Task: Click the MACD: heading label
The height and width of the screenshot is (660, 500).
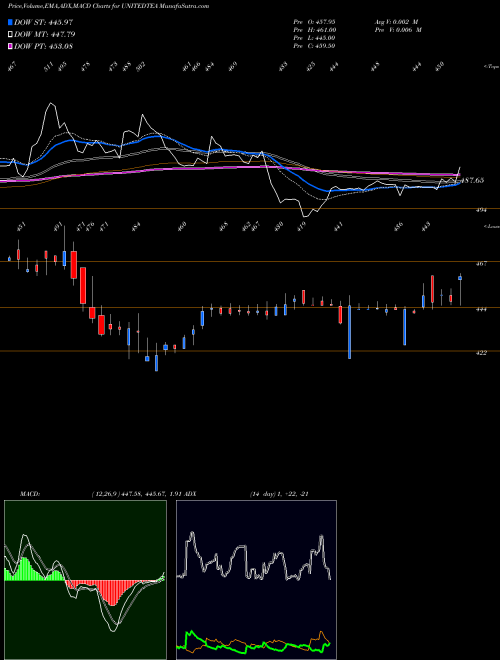Action: pyautogui.click(x=29, y=494)
